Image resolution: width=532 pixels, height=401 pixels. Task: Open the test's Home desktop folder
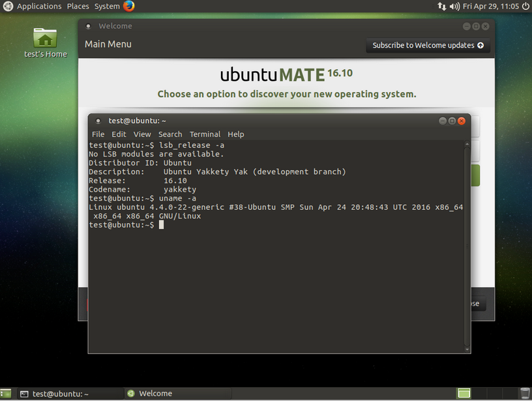46,43
